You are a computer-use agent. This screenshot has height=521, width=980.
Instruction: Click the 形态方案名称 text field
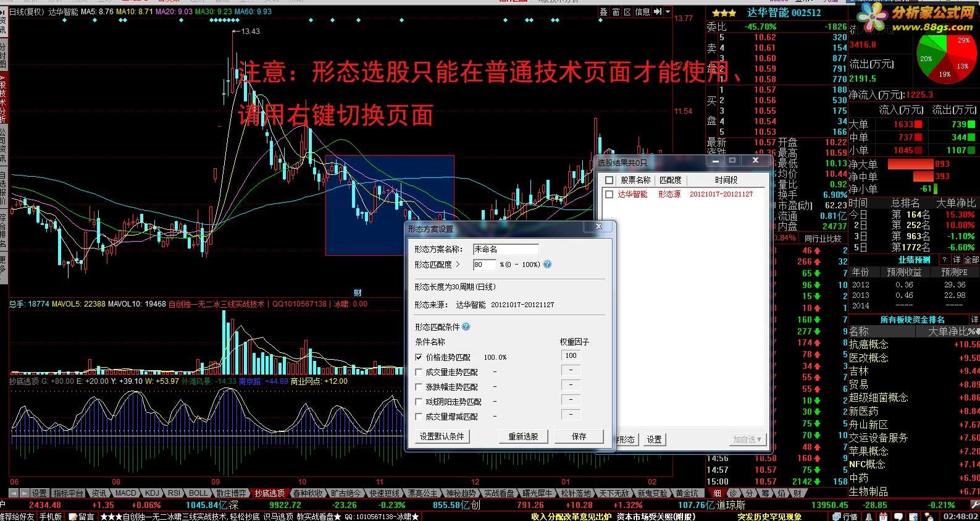[506, 249]
